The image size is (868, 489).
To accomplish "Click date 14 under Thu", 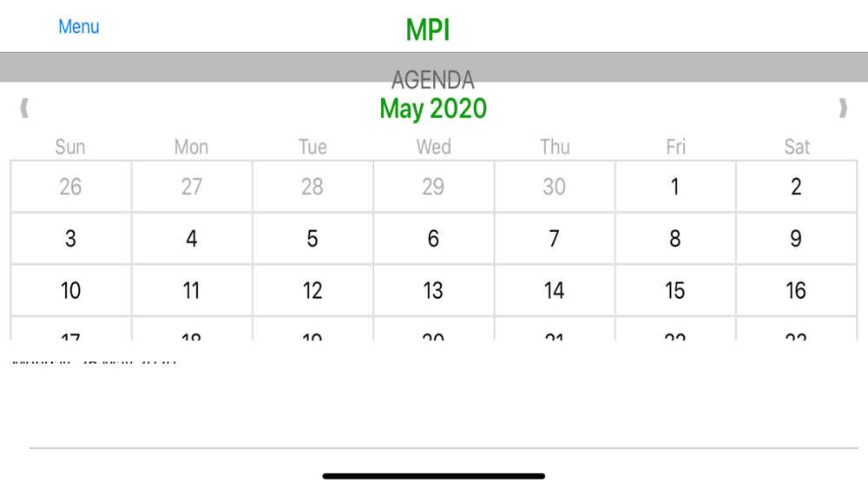I will pos(554,291).
